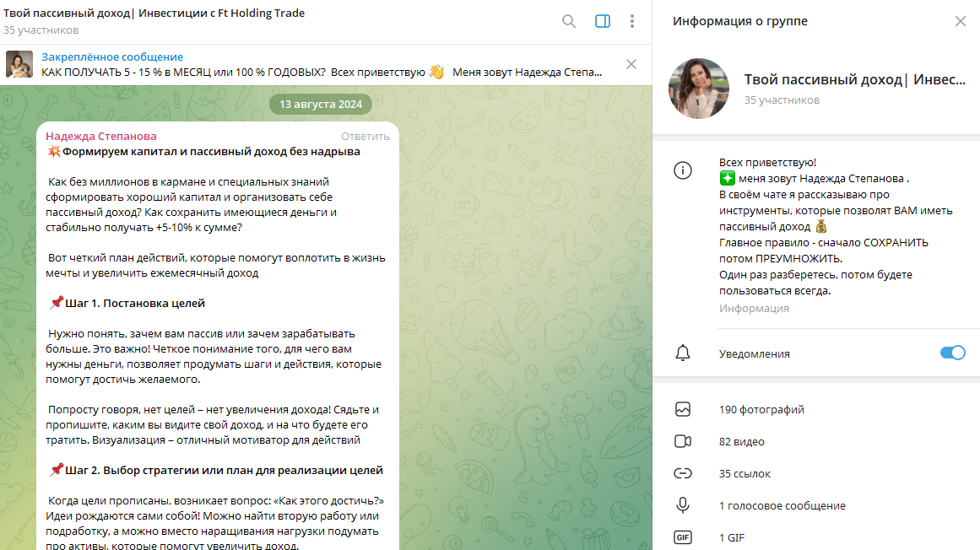View 1 voice message entry
Image resolution: width=980 pixels, height=550 pixels.
point(782,505)
